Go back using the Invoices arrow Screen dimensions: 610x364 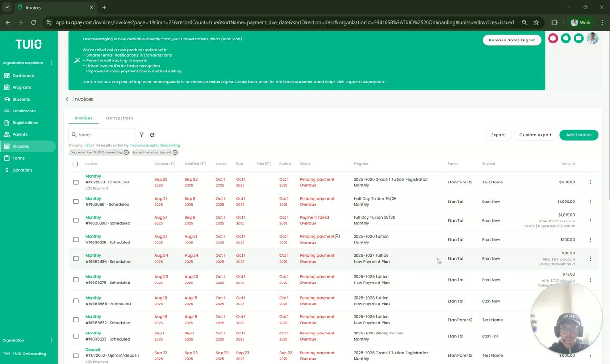[67, 99]
